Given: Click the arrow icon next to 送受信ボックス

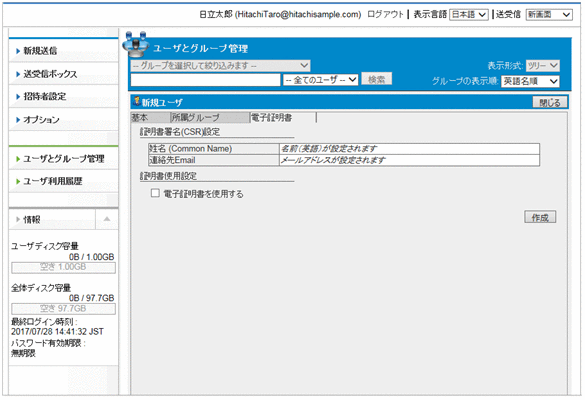Looking at the screenshot, I should tap(18, 74).
